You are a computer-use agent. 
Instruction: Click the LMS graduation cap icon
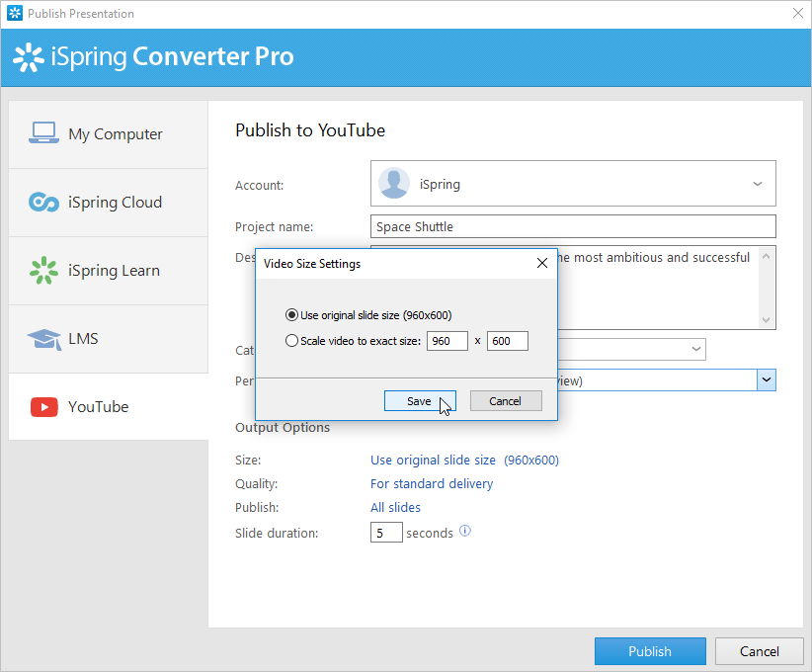[x=44, y=339]
